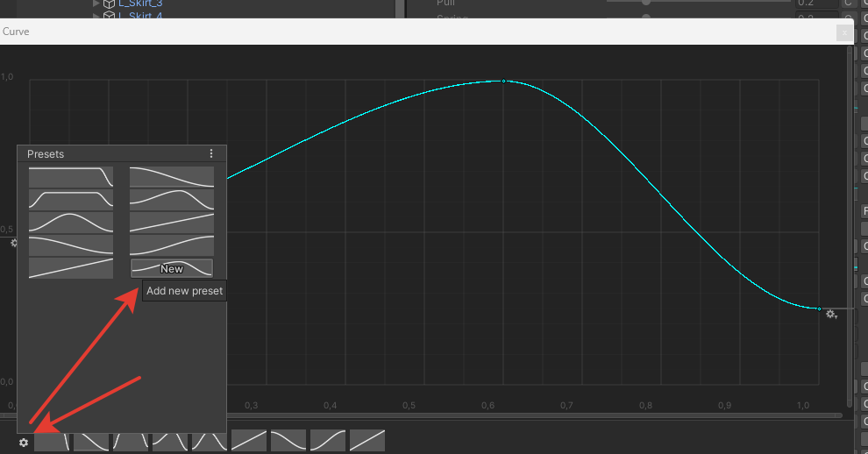Open left-side curve wrap mode gear

13,243
